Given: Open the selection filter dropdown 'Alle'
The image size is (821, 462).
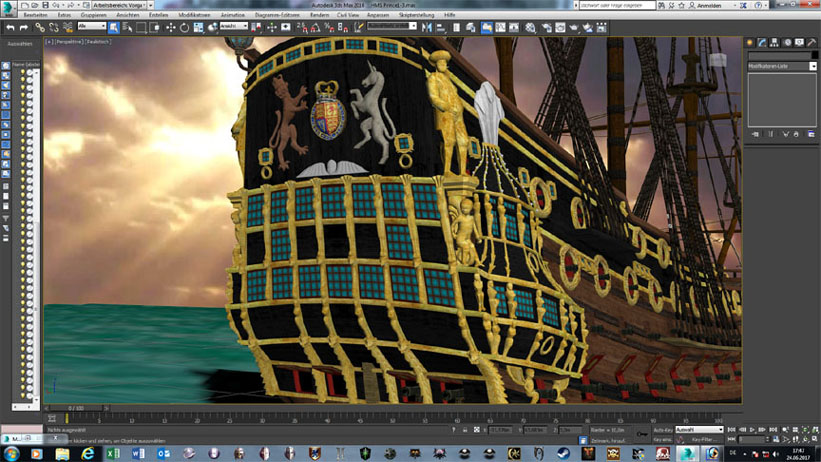Looking at the screenshot, I should coord(92,26).
